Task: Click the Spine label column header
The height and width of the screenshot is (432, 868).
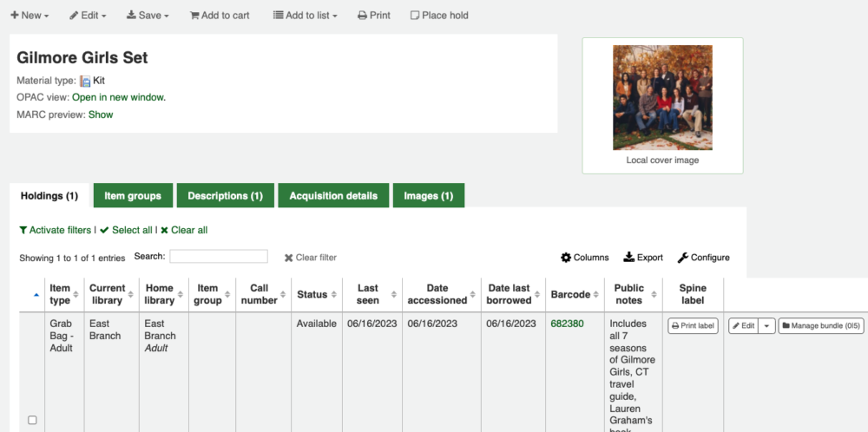Action: 693,295
